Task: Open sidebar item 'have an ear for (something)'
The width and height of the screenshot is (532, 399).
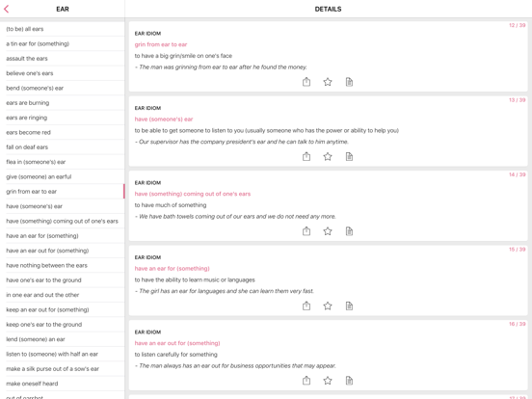Action: tap(63, 235)
